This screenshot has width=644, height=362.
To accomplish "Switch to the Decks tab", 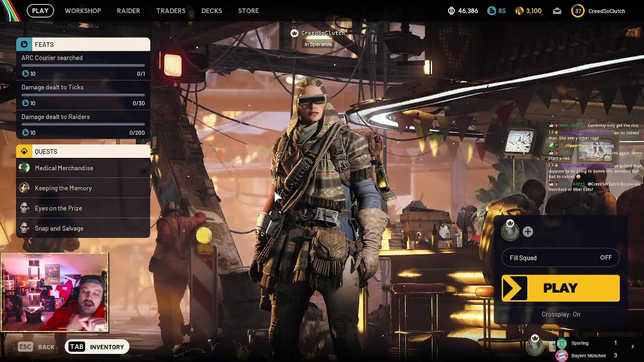I will tap(211, 11).
